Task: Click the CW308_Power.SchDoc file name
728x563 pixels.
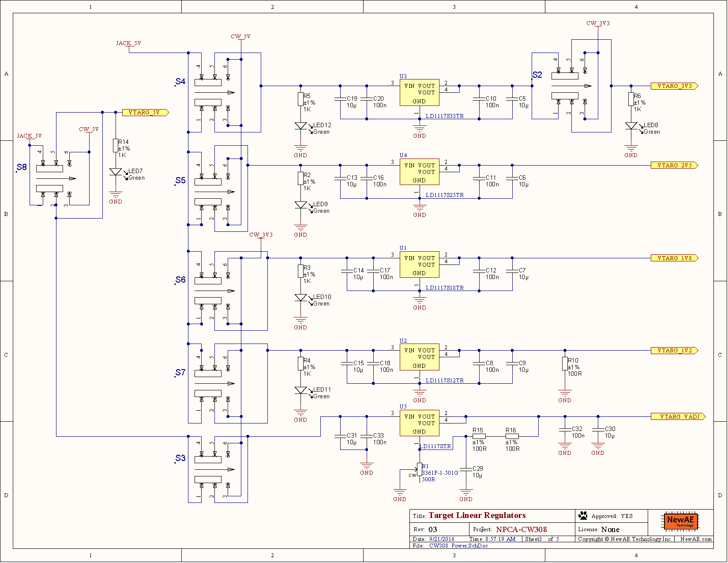Action: coord(459,546)
